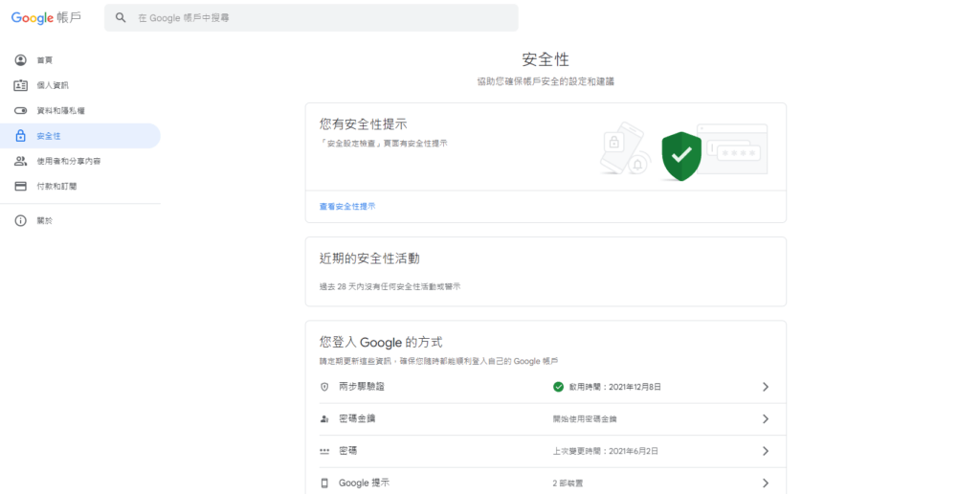Click the 關於 info icon
The image size is (980, 494).
20,221
